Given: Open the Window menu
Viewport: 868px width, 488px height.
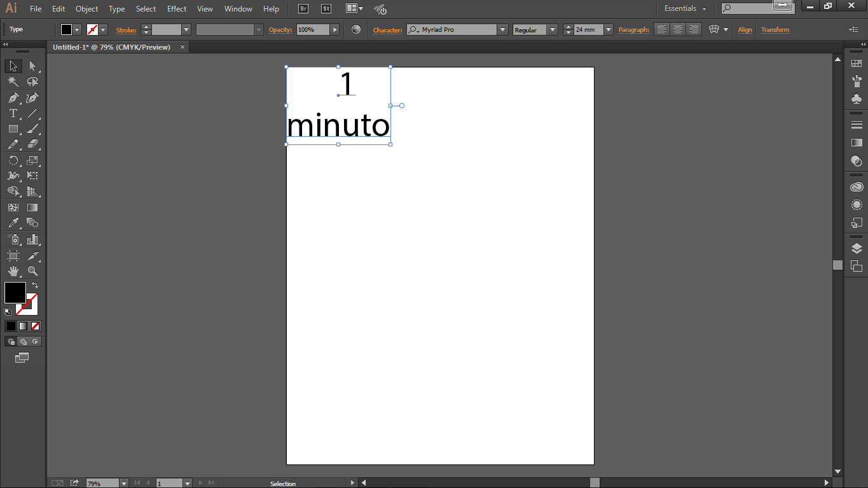Looking at the screenshot, I should 238,9.
